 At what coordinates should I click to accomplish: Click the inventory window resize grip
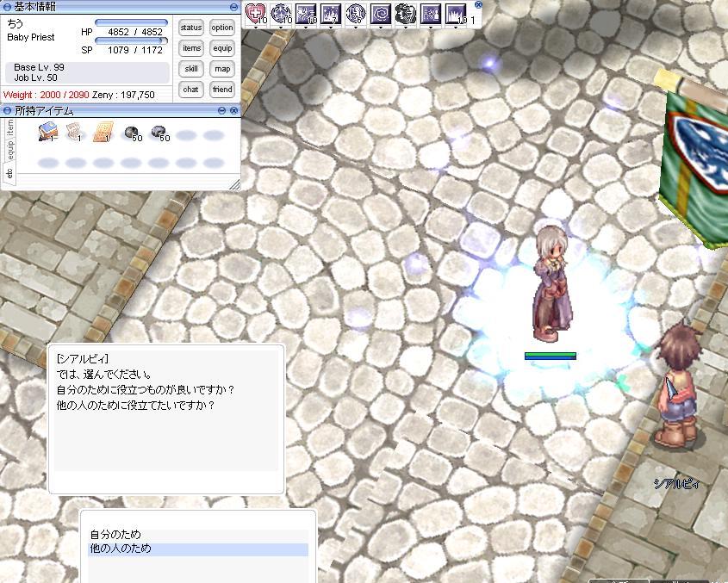pos(235,185)
